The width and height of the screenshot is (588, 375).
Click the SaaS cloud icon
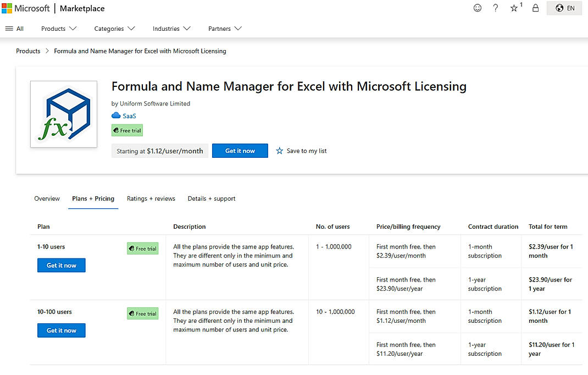point(116,115)
